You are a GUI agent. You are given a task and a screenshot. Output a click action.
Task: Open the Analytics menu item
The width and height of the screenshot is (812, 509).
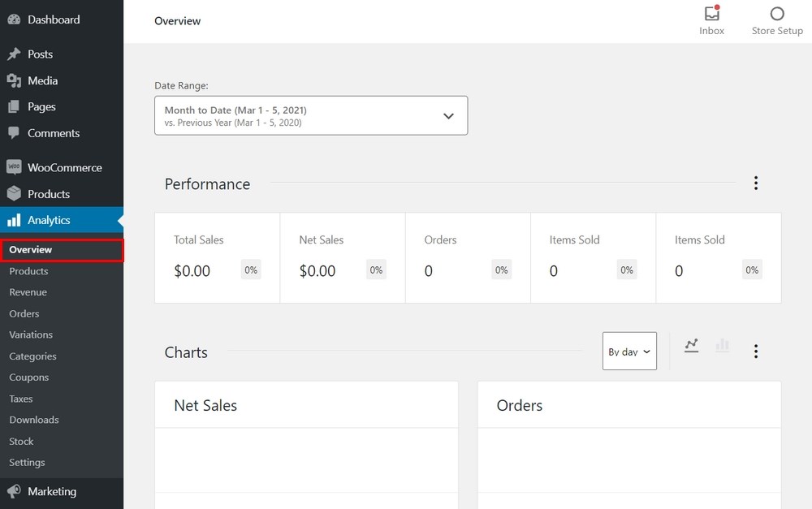click(62, 220)
